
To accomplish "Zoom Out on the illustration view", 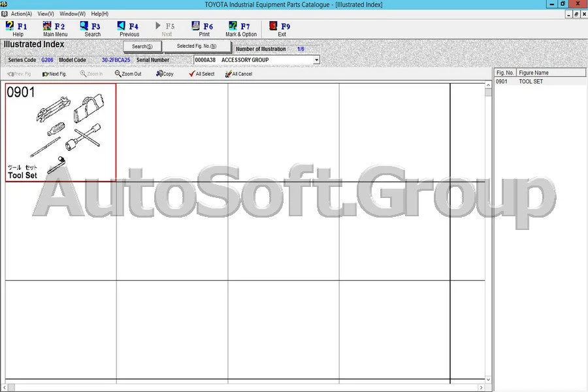I will click(x=128, y=74).
